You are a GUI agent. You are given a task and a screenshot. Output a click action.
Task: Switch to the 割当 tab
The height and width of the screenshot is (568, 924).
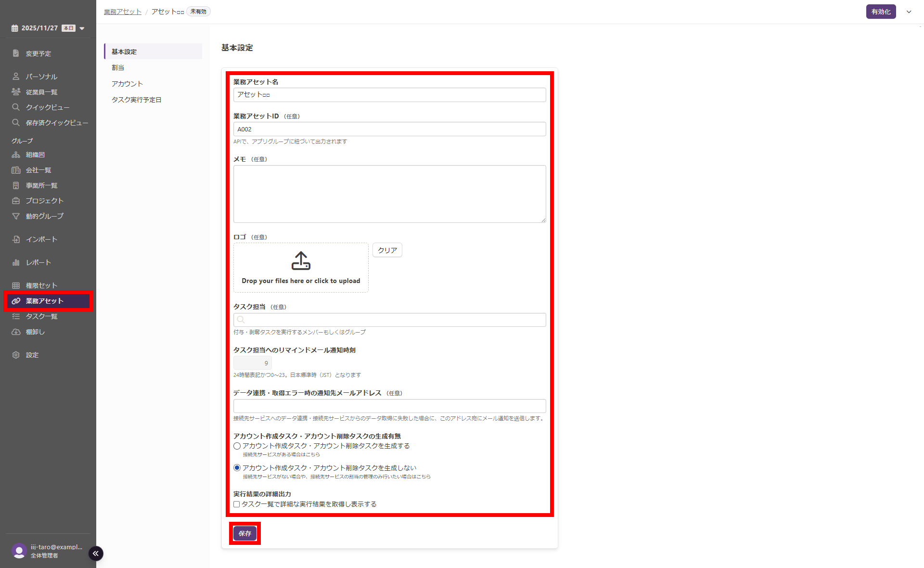tap(118, 67)
